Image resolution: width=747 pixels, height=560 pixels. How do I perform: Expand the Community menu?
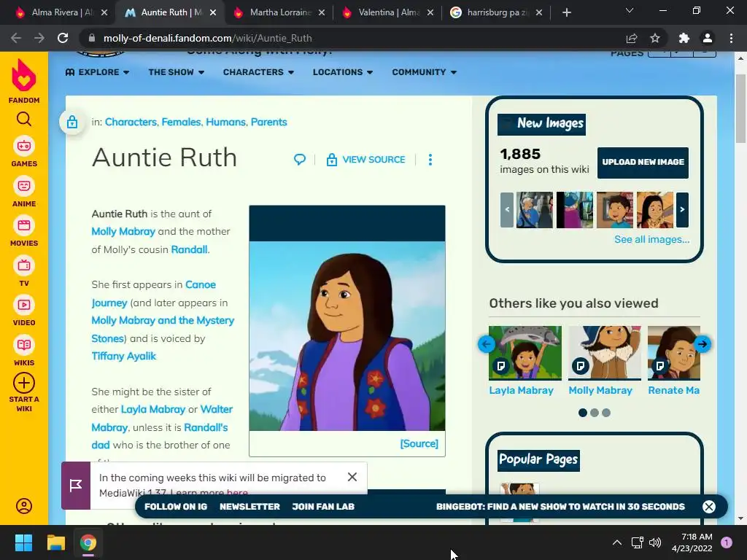[x=425, y=72]
